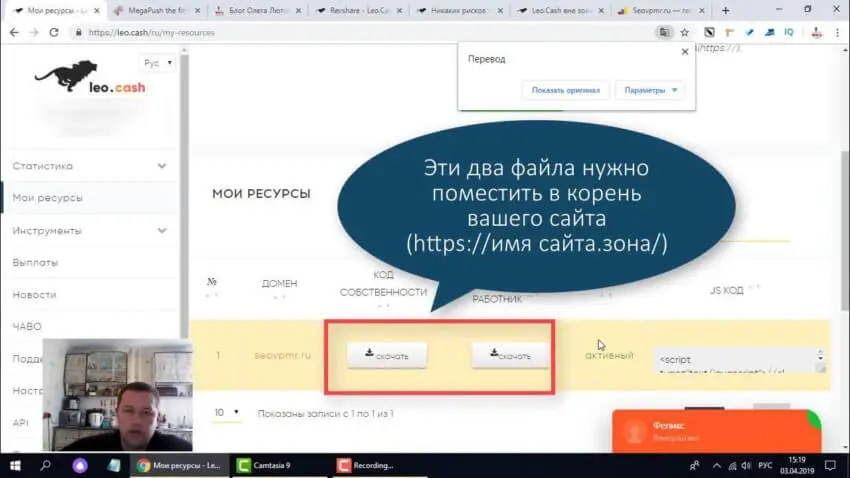Click the Windows taskbar search icon

pos(47,465)
